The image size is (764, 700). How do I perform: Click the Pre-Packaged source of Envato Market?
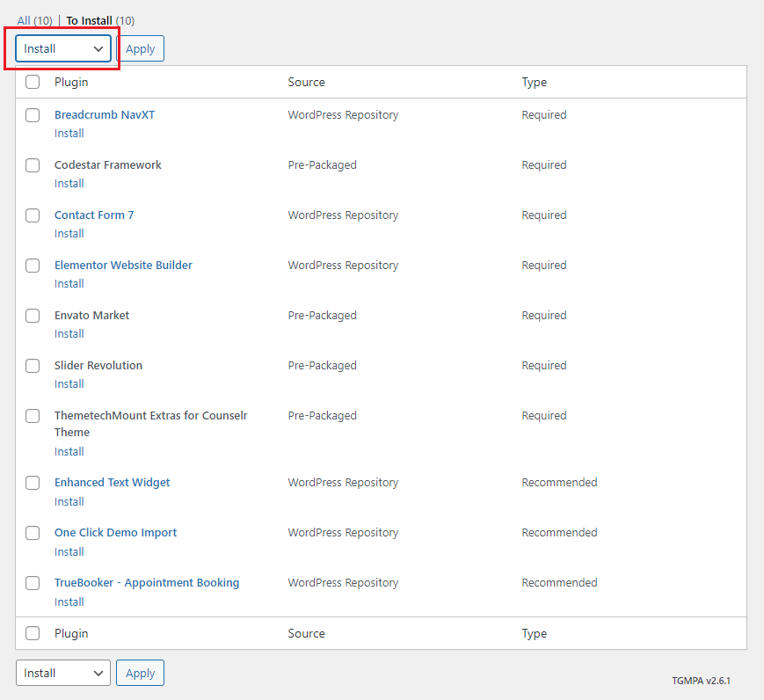[x=322, y=316]
